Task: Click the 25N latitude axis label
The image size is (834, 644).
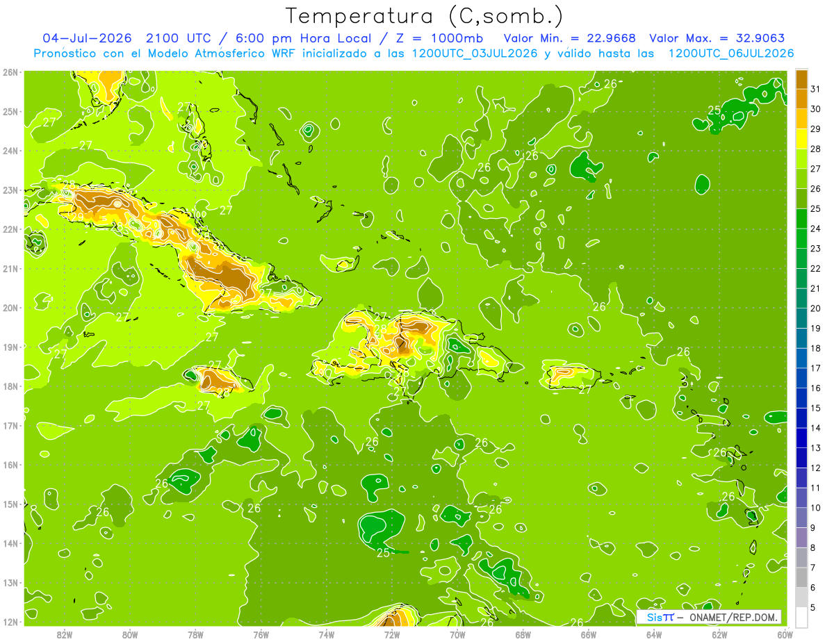Action: coord(10,111)
